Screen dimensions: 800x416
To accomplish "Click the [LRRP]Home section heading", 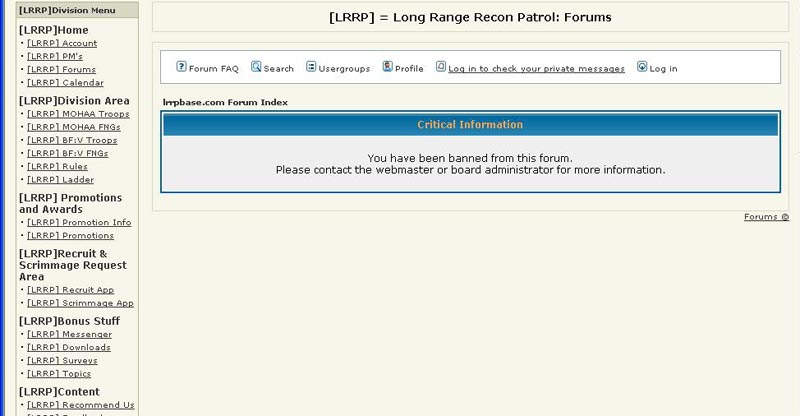I will [54, 30].
